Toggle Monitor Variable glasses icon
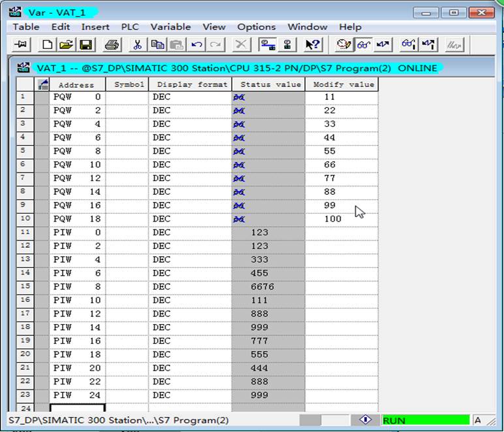Screen dimensions: 504x432 [363, 44]
